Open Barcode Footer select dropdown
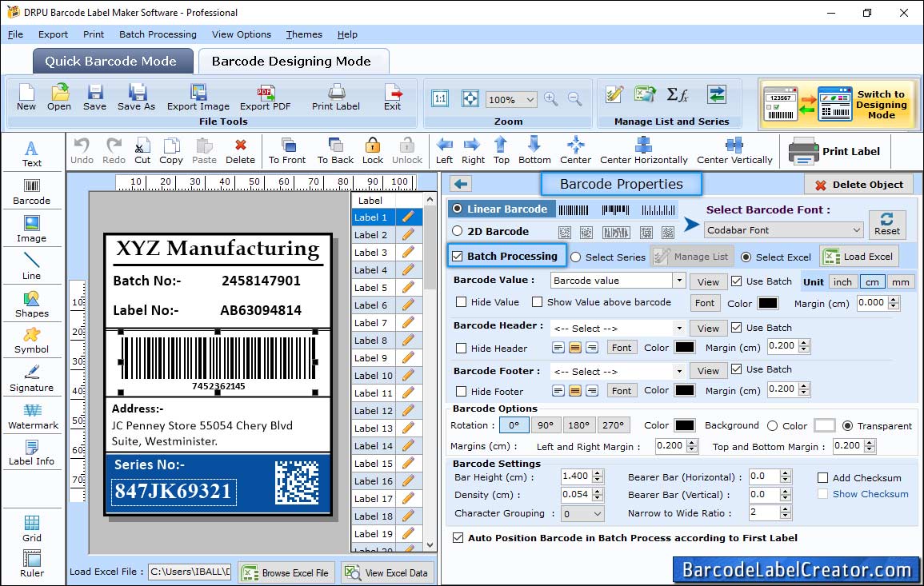 (x=679, y=371)
